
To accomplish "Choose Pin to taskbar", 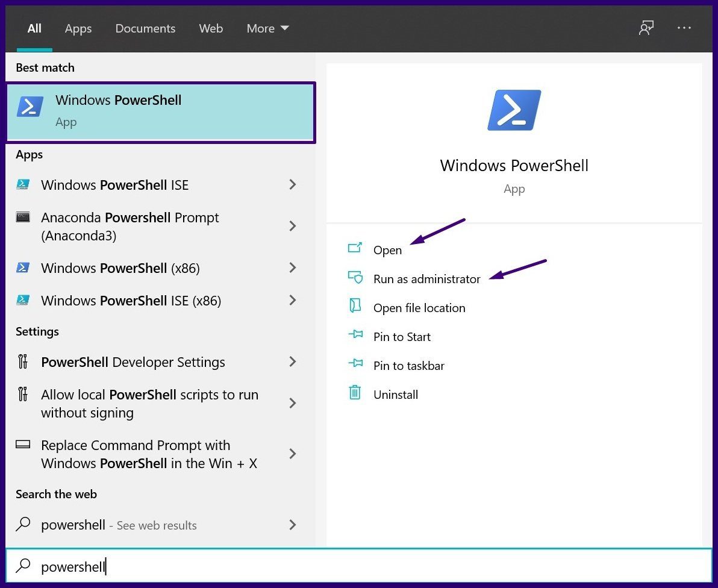I will (409, 366).
